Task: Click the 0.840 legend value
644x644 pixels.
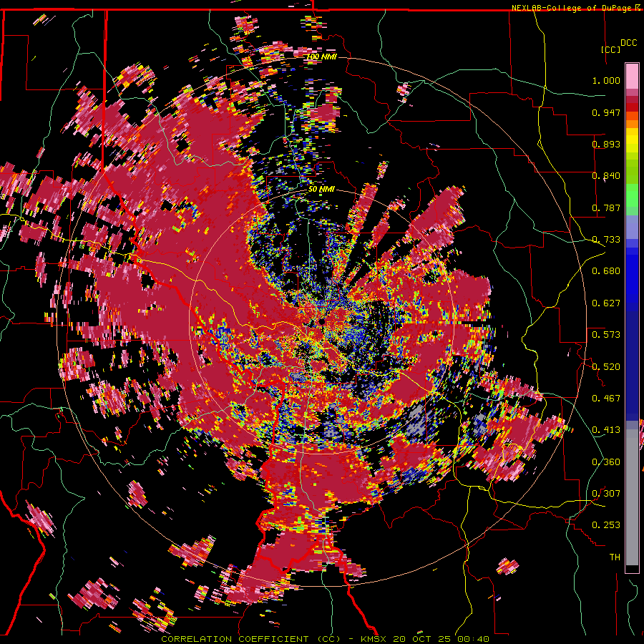Action: [606, 176]
